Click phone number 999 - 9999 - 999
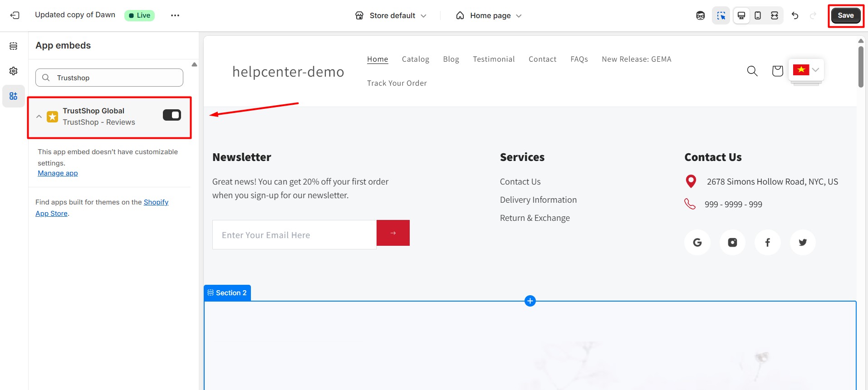The width and height of the screenshot is (868, 390). point(733,205)
